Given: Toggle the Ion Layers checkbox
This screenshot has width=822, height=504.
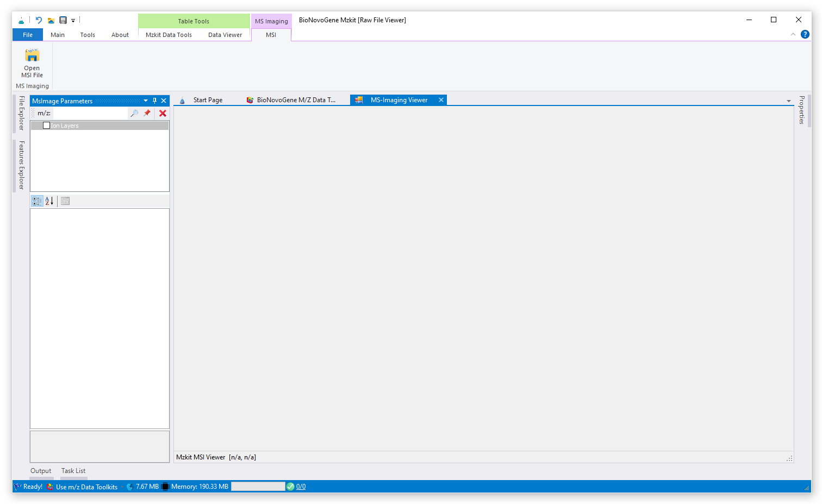Looking at the screenshot, I should tap(47, 126).
